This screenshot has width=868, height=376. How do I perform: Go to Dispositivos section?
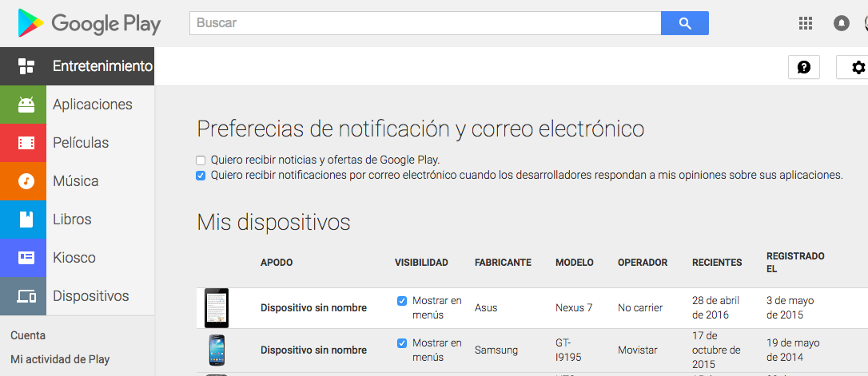click(x=91, y=296)
